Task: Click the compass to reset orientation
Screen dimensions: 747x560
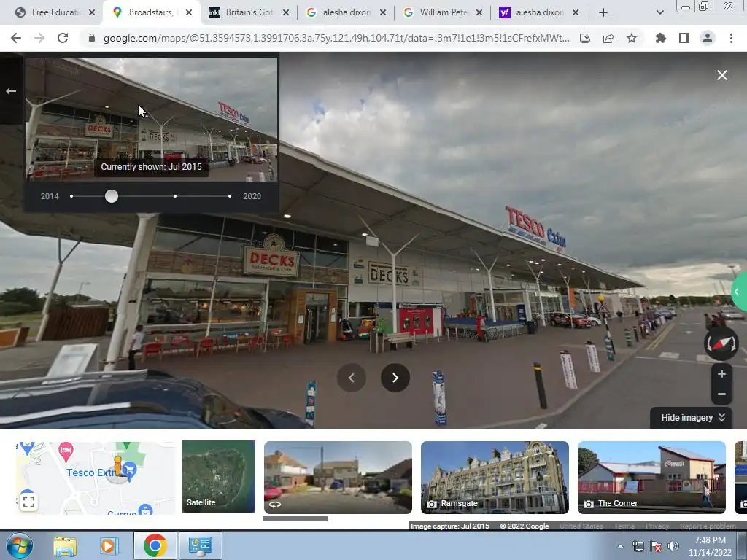Action: tap(721, 343)
